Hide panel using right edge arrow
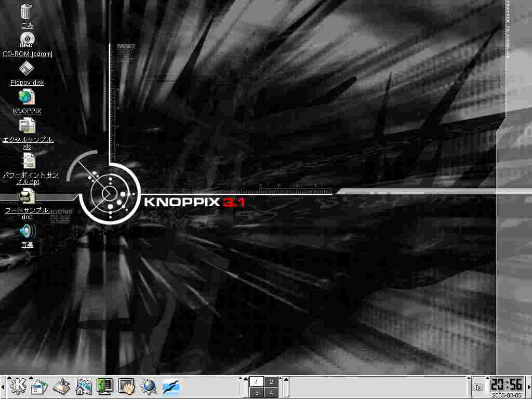This screenshot has width=532, height=399. point(529,387)
